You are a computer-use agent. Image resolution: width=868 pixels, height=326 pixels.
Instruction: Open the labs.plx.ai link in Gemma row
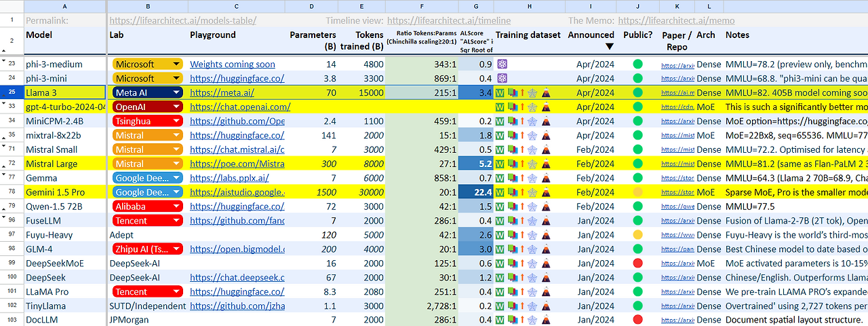[x=229, y=178]
